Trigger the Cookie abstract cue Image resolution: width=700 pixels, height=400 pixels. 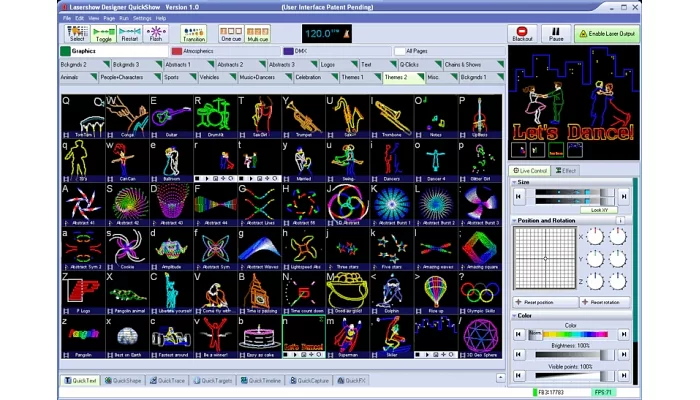click(127, 249)
